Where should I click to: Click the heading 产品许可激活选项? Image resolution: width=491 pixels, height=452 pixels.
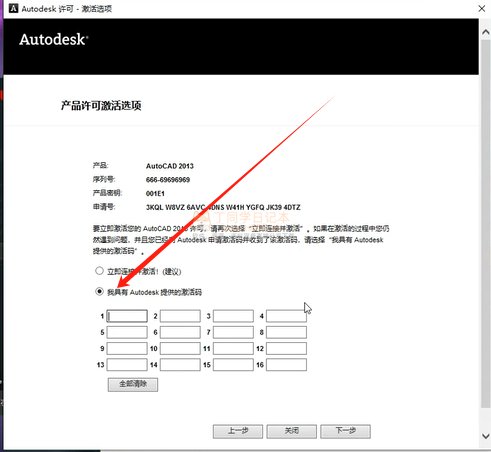click(x=101, y=106)
